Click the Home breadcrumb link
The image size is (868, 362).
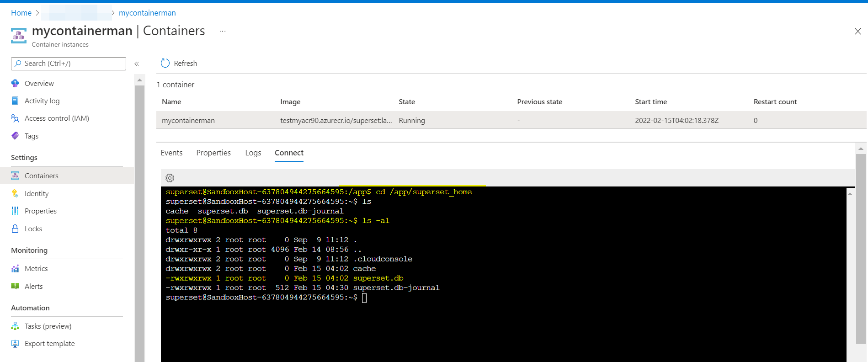21,13
